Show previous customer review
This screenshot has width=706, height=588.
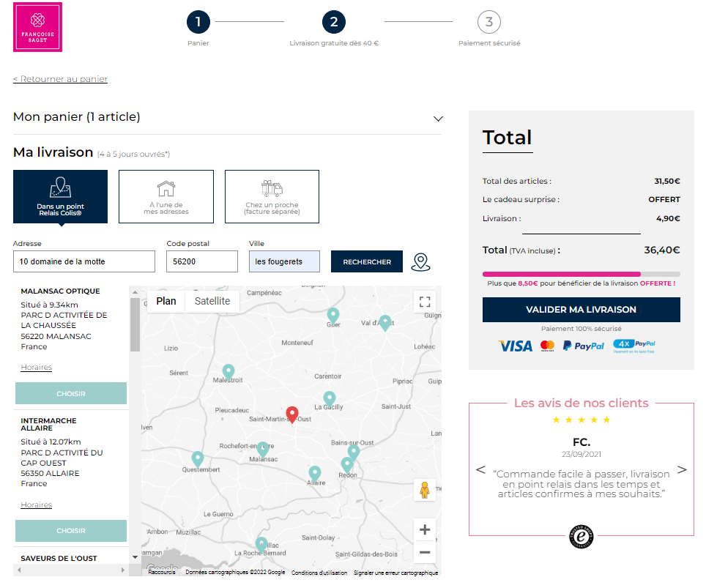point(481,469)
